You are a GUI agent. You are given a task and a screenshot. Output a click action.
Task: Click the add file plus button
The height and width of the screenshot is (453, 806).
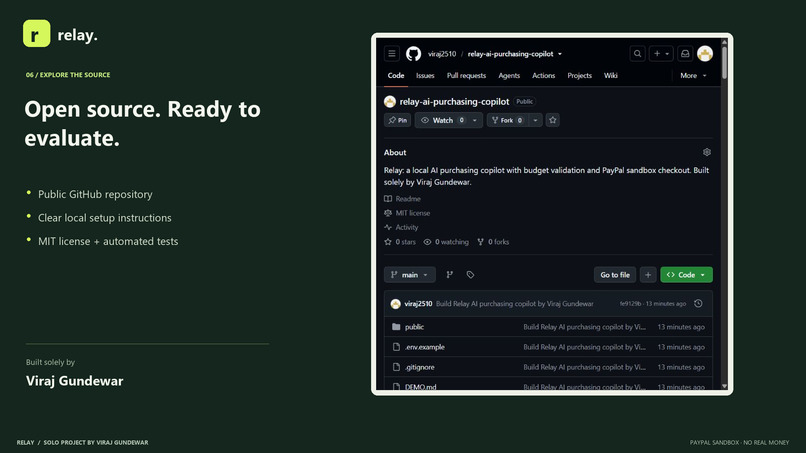coord(648,275)
